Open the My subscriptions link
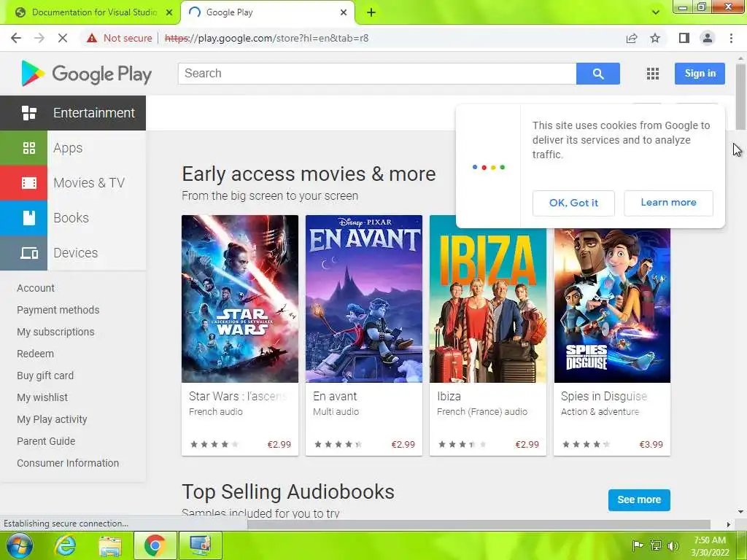This screenshot has width=747, height=560. (55, 332)
